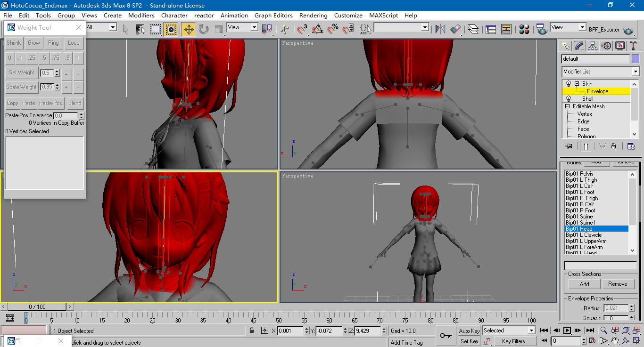Open the Hierarchy command panel tab
This screenshot has width=644, height=347.
pyautogui.click(x=593, y=46)
